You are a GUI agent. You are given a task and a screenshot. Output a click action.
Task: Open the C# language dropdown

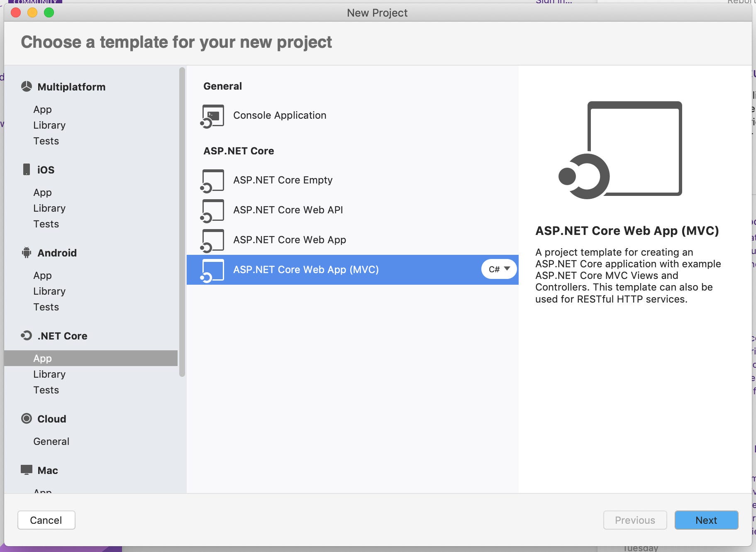tap(499, 269)
